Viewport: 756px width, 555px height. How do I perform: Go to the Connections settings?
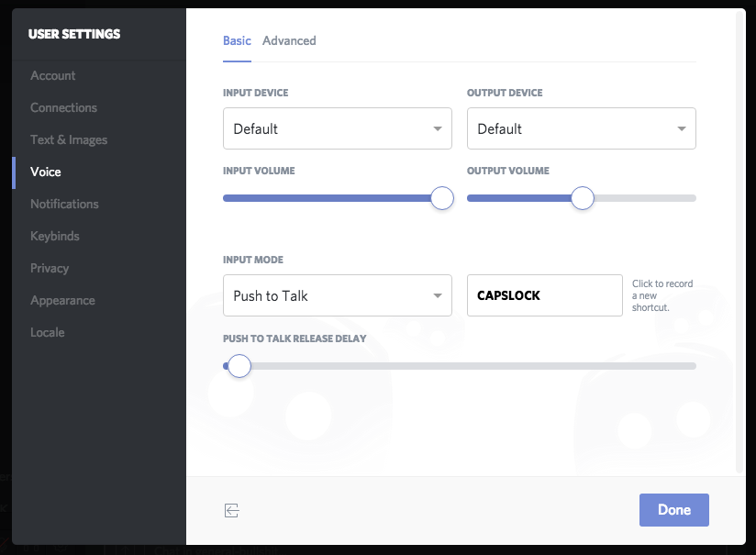coord(63,107)
